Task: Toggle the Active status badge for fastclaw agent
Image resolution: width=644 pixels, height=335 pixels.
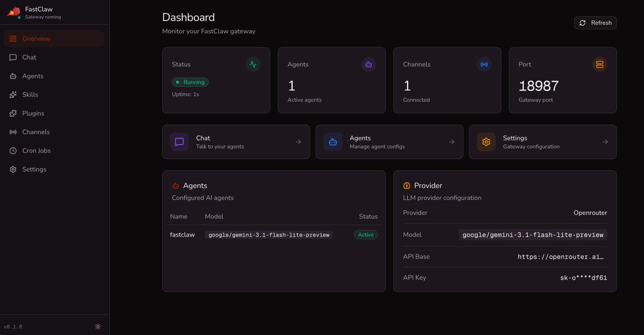Action: pyautogui.click(x=366, y=234)
